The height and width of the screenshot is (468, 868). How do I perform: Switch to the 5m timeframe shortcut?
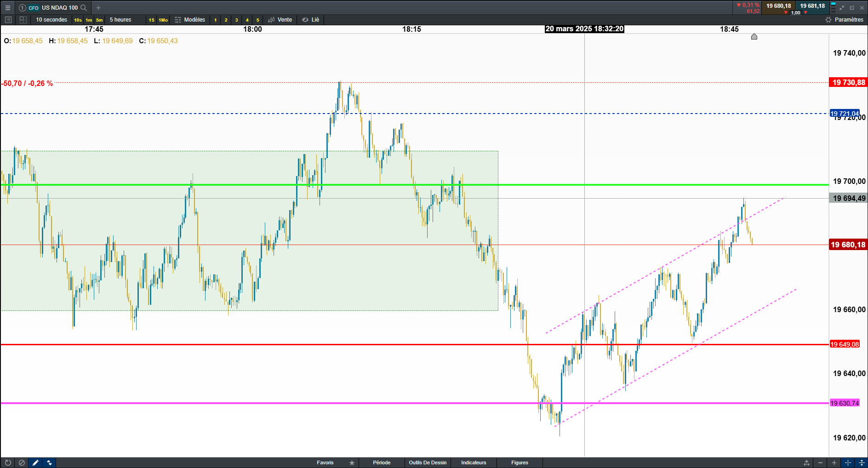(x=99, y=20)
